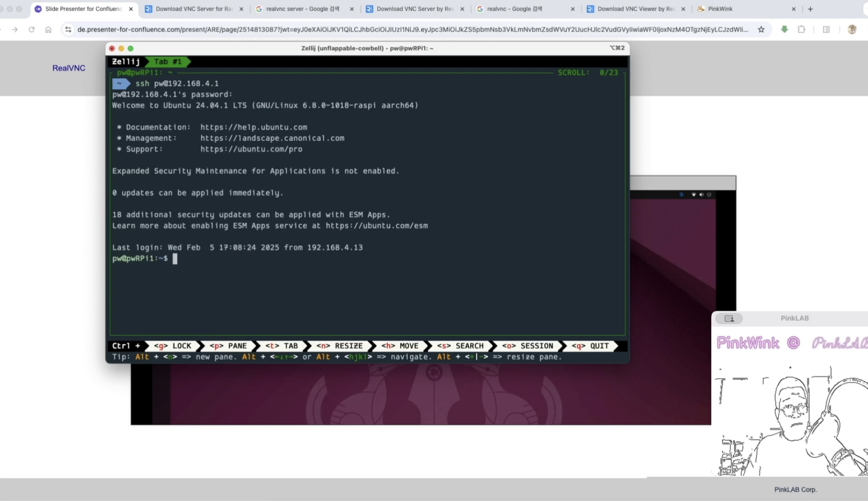868x501 pixels.
Task: Click the terminal prompt cursor line
Action: click(175, 259)
